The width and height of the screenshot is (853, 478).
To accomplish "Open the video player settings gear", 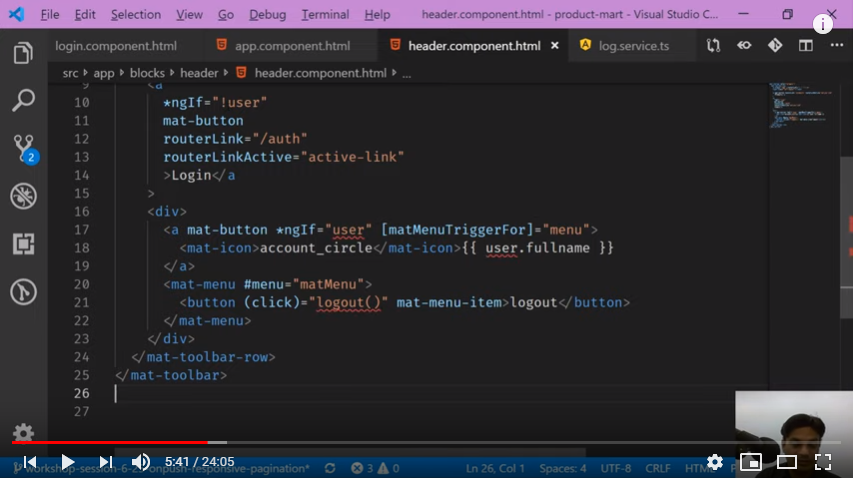I will tap(715, 461).
